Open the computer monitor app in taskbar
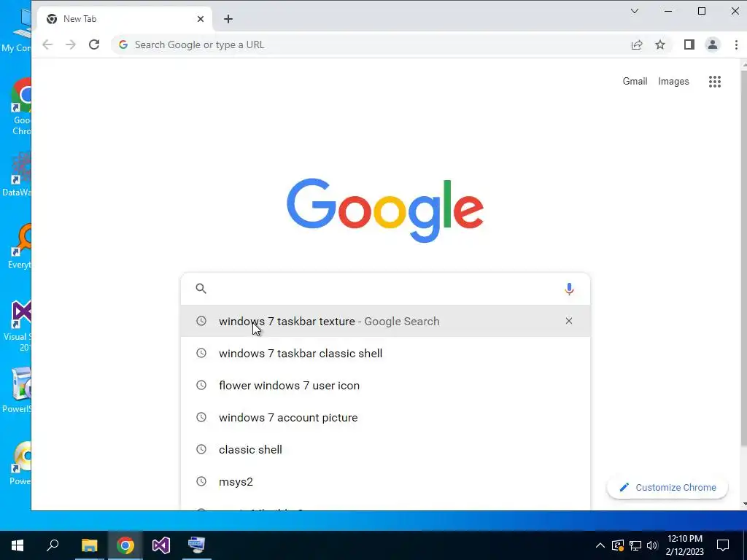The height and width of the screenshot is (560, 747). tap(197, 545)
